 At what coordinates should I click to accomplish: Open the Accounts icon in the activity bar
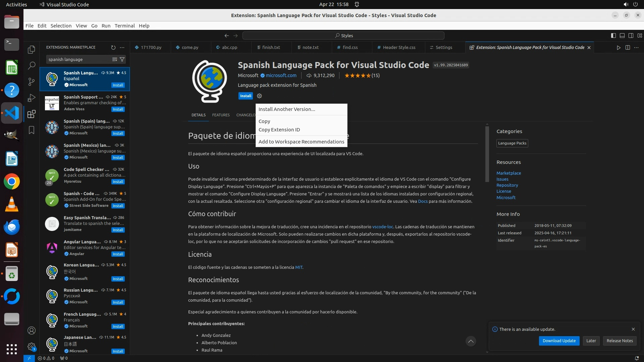point(32,330)
